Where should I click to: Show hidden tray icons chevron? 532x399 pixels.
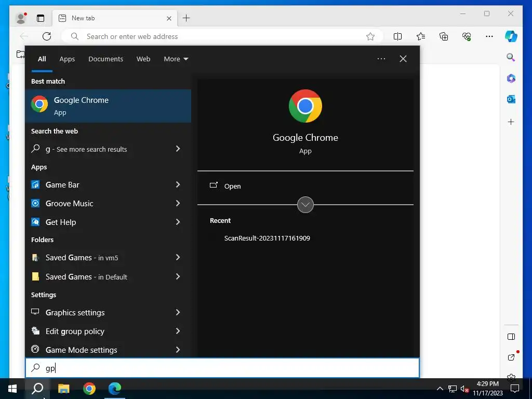440,389
